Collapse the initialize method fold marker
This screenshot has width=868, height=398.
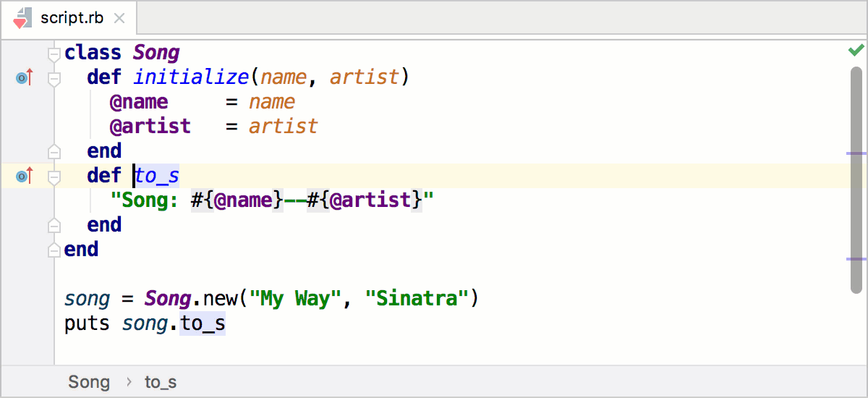point(54,77)
